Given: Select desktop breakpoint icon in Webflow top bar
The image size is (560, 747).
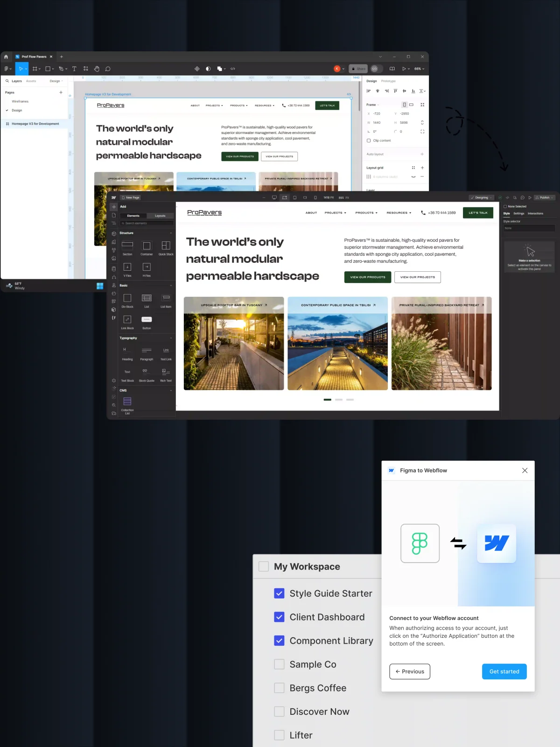Looking at the screenshot, I should pos(274,197).
